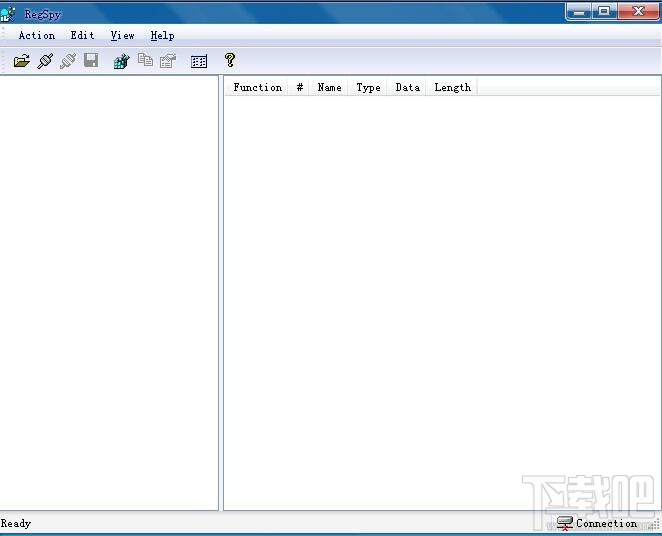Sort by the Data column header
This screenshot has height=536, width=662.
407,87
